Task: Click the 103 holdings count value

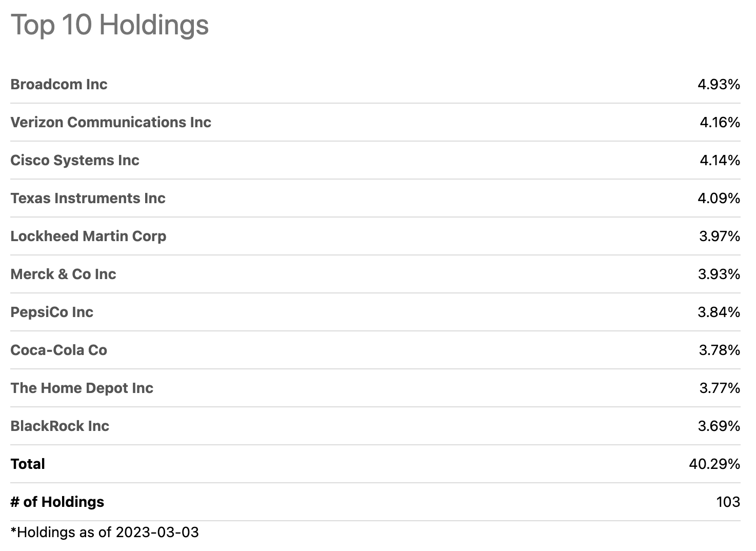Action: click(728, 502)
